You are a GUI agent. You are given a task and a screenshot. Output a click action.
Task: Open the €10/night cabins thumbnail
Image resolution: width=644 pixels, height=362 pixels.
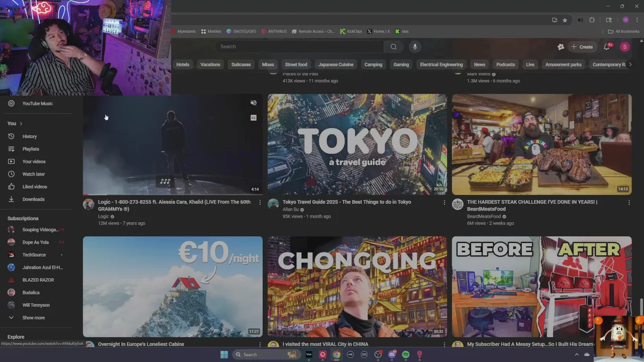[x=173, y=287]
